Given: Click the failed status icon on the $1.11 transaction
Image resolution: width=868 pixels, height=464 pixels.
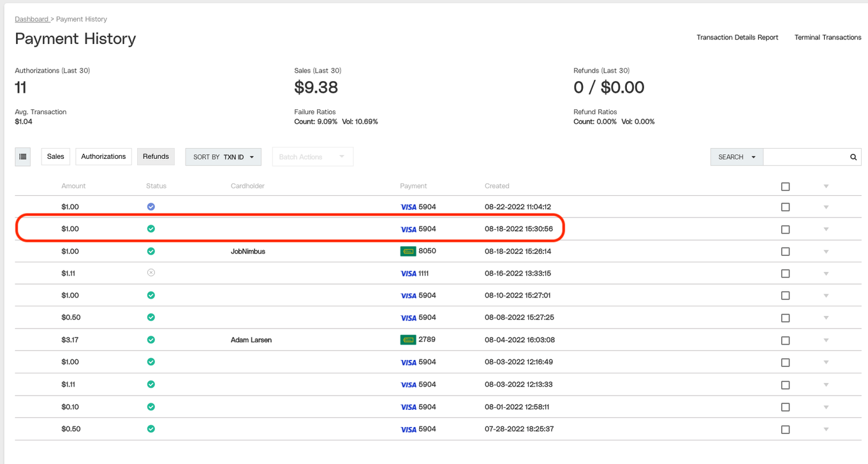Looking at the screenshot, I should [x=151, y=273].
